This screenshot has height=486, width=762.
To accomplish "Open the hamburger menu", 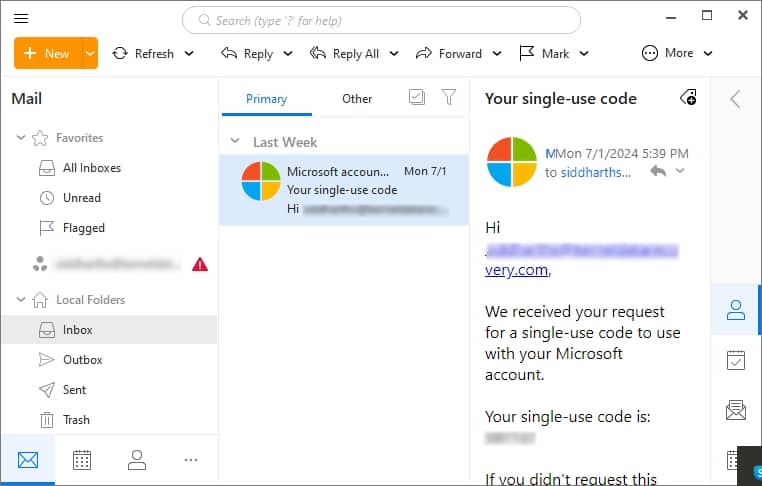I will (21, 18).
